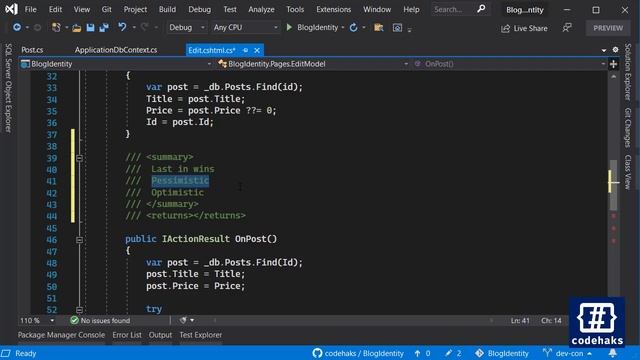Open the folder browse toolbar icon
This screenshot has width=640, height=360.
[x=379, y=27]
